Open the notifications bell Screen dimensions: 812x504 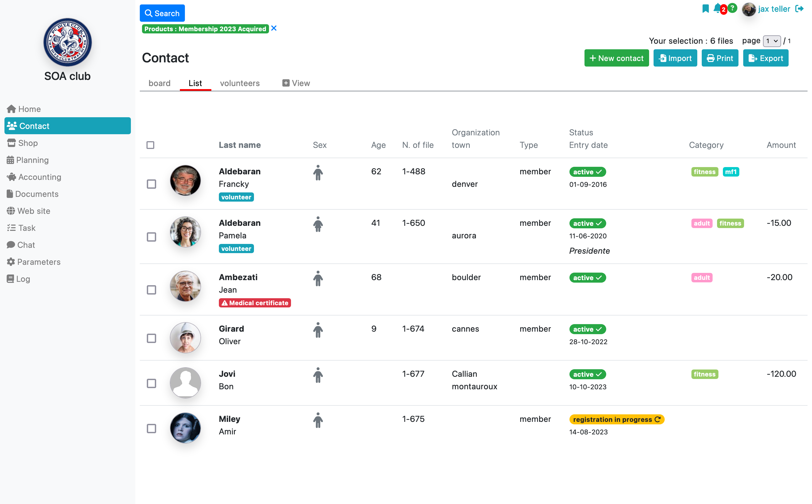[x=717, y=8]
